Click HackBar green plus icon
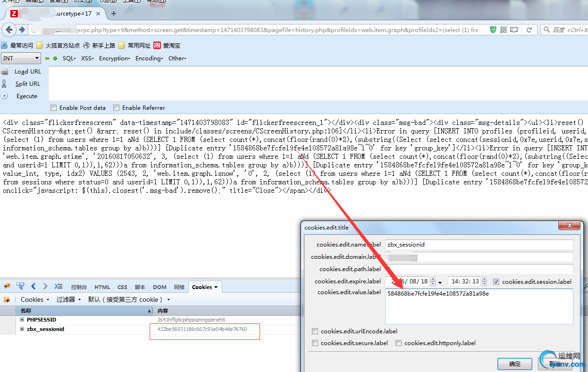The image size is (588, 372). [x=55, y=58]
